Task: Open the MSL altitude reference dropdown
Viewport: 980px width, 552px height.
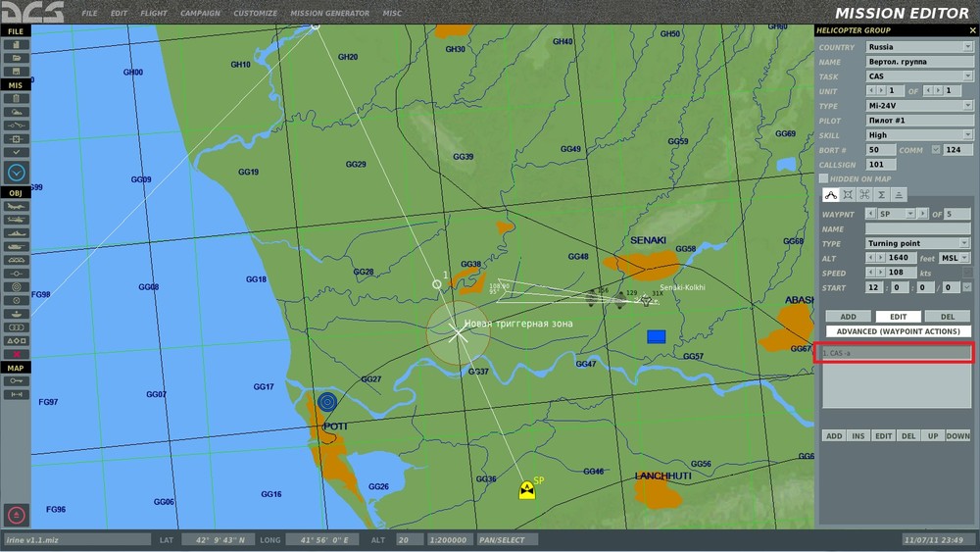Action: [955, 258]
